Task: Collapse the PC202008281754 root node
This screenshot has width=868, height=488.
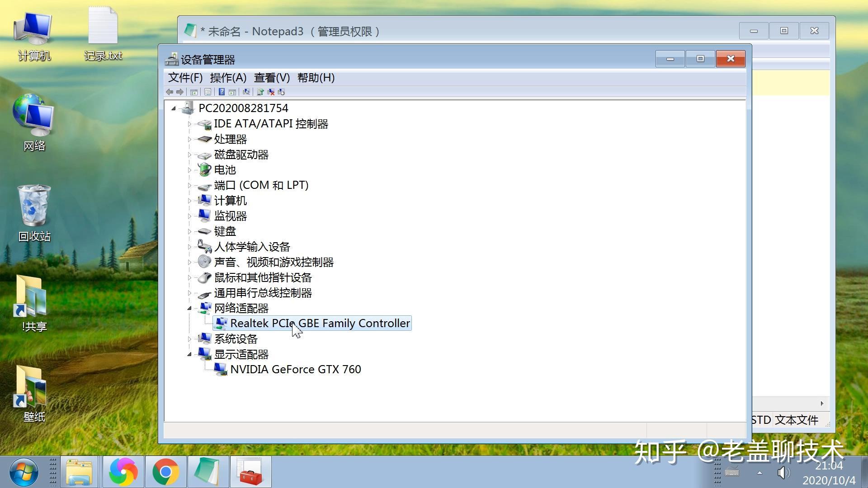Action: click(174, 108)
